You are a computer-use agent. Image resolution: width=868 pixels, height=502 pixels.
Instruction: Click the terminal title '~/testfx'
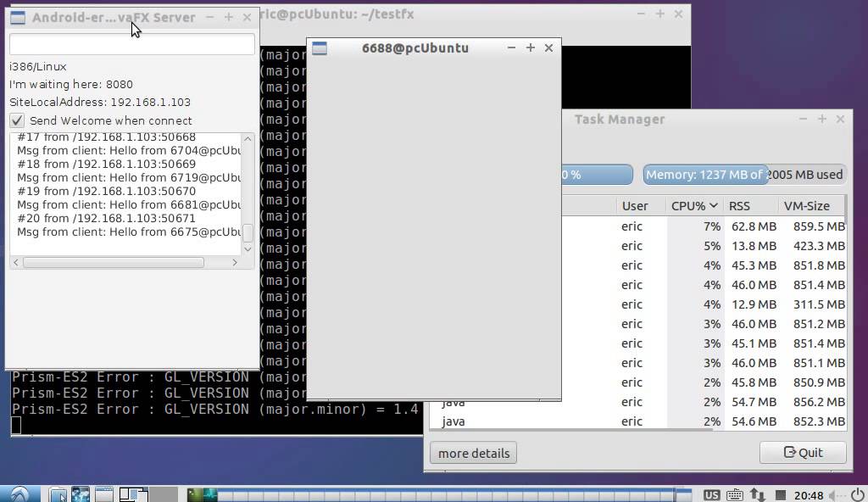388,14
